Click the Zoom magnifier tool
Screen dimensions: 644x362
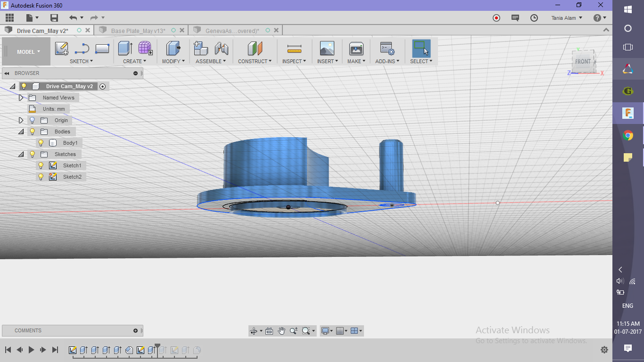(294, 331)
